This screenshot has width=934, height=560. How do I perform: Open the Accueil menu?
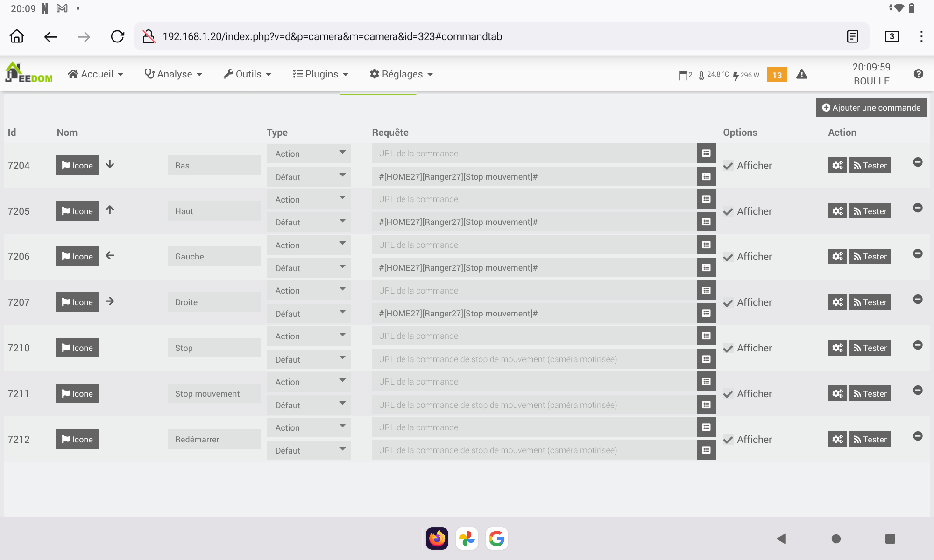[x=96, y=74]
